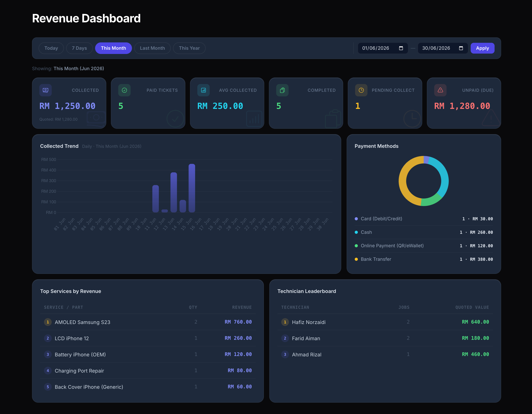Screen dimensions: 532x414
Task: Click the RM 460.00 quoted value
Action: click(475, 354)
